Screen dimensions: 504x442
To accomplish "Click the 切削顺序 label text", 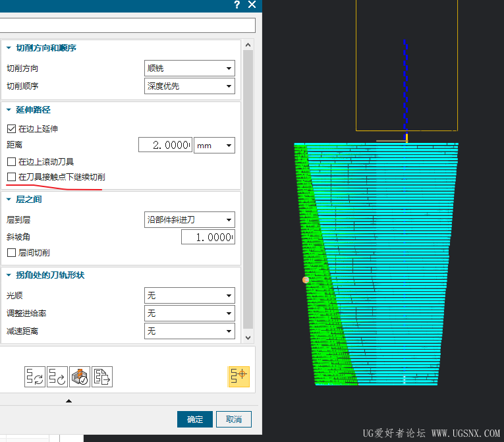I will click(22, 86).
